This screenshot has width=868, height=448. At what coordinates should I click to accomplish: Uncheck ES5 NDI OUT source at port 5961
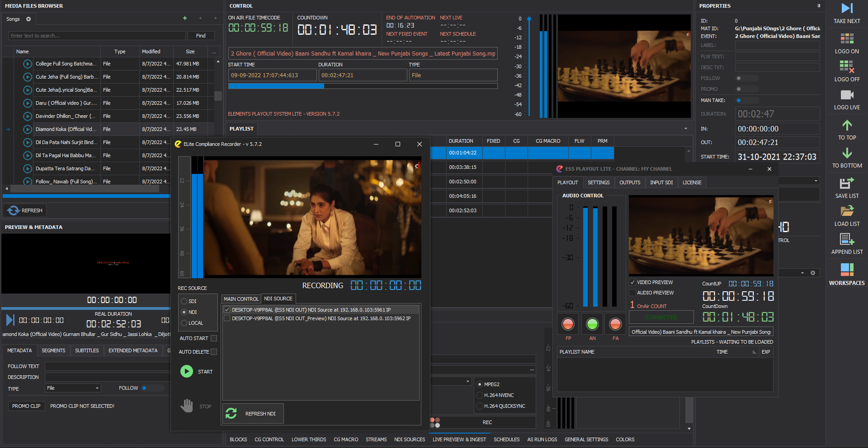[x=227, y=310]
